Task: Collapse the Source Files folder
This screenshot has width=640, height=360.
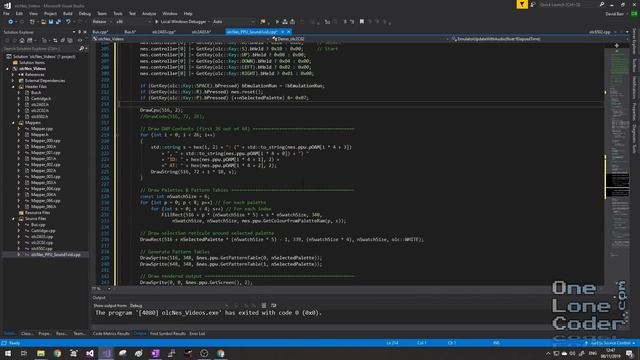Action: tap(13, 219)
